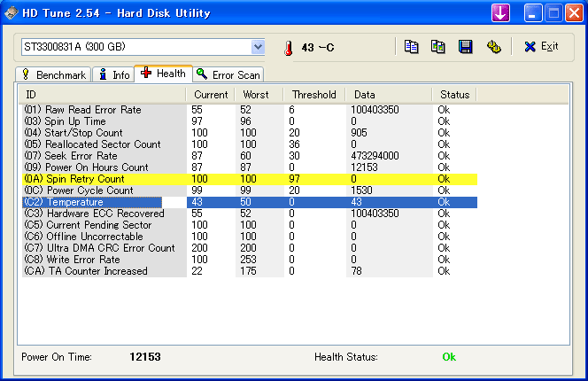Select the Health tab

[x=163, y=74]
